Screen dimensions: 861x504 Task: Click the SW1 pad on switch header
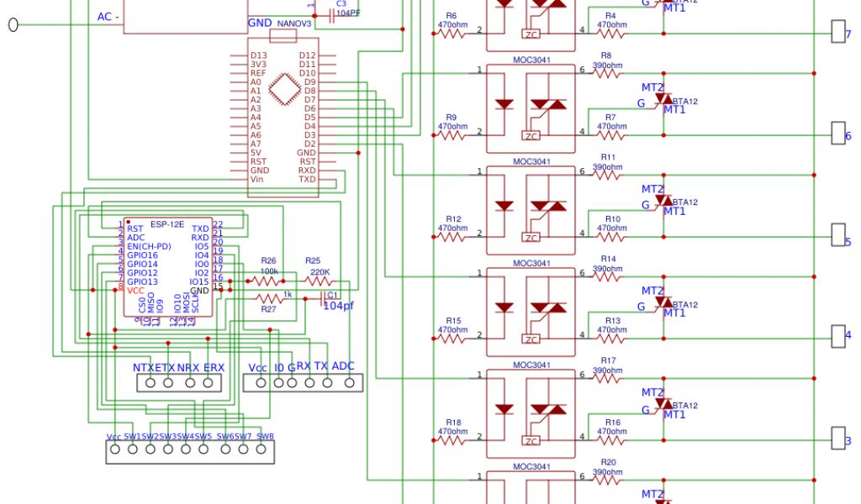click(133, 449)
